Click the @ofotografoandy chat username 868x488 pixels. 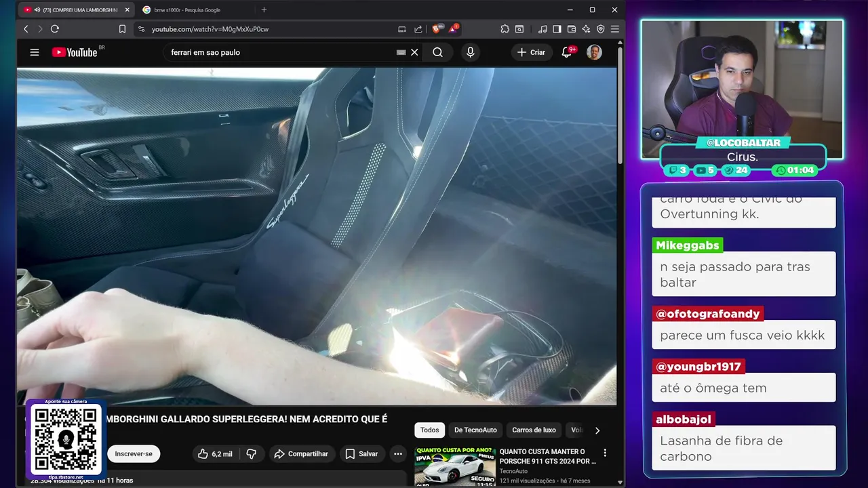click(x=708, y=314)
